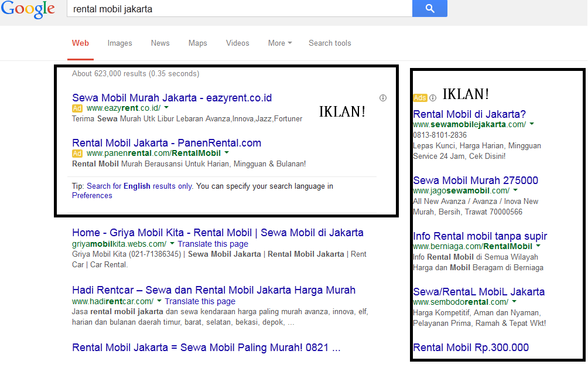The height and width of the screenshot is (388, 588).
Task: Expand arrow next to www.eazyrent.co.id/
Action: pos(166,108)
